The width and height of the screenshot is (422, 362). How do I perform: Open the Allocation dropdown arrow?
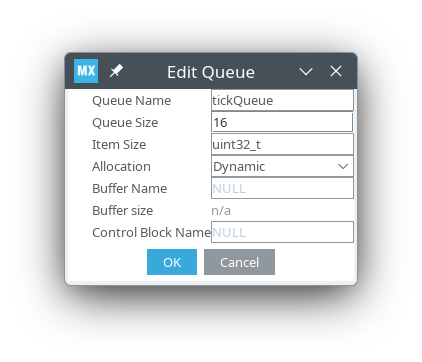(x=343, y=166)
